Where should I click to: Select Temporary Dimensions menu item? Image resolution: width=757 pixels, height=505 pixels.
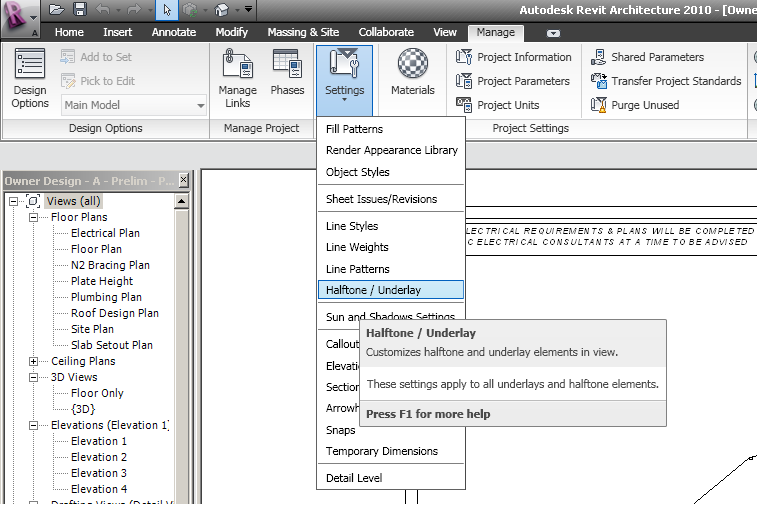[391, 451]
